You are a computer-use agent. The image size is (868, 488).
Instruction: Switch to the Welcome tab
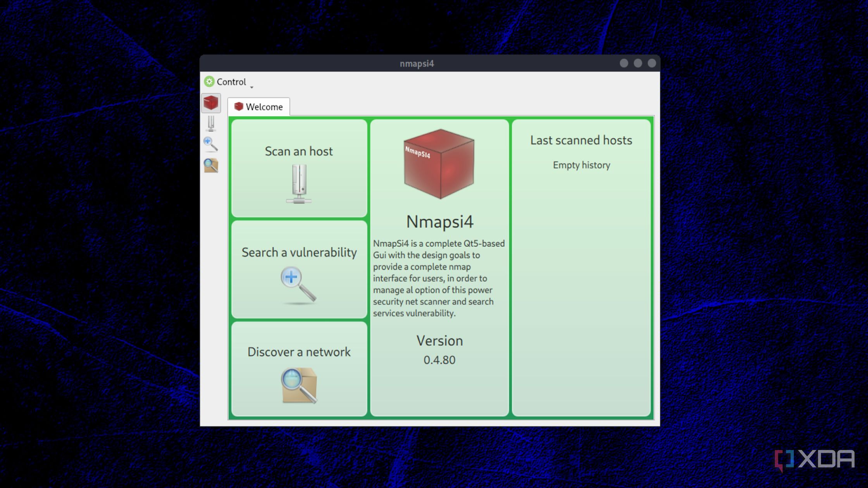pyautogui.click(x=259, y=107)
